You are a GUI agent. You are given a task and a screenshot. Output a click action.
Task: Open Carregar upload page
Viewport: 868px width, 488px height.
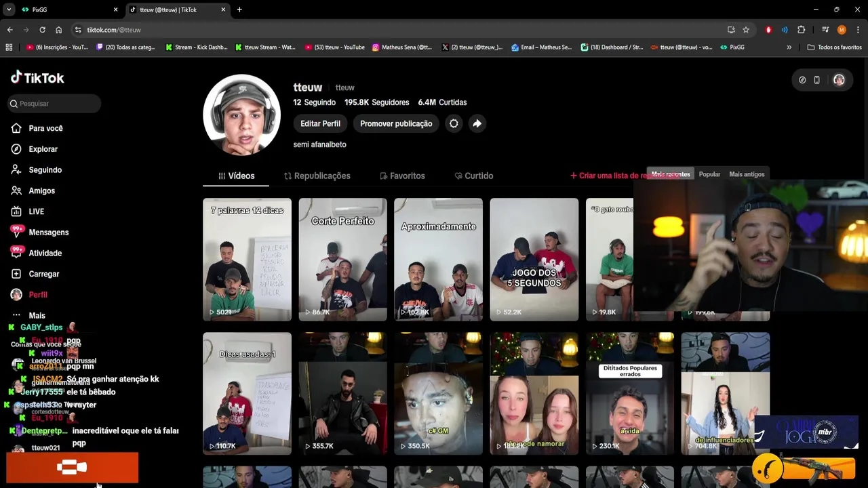[35, 274]
